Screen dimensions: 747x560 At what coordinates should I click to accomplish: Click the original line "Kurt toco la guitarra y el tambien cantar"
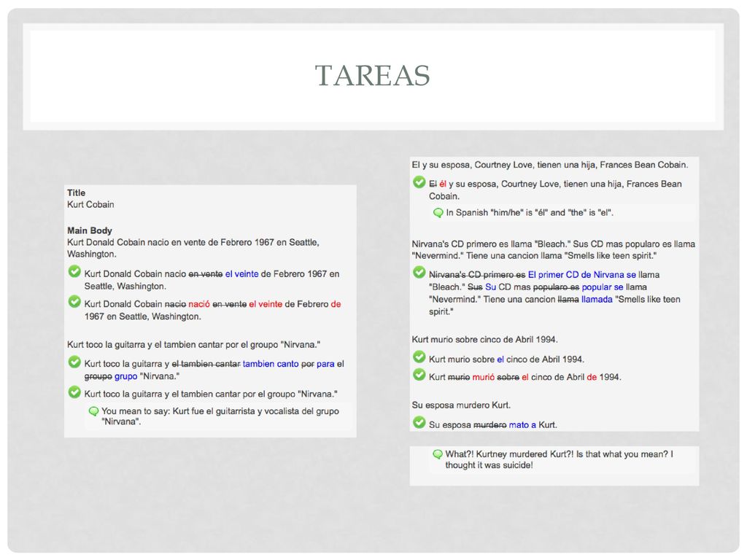[x=194, y=345]
